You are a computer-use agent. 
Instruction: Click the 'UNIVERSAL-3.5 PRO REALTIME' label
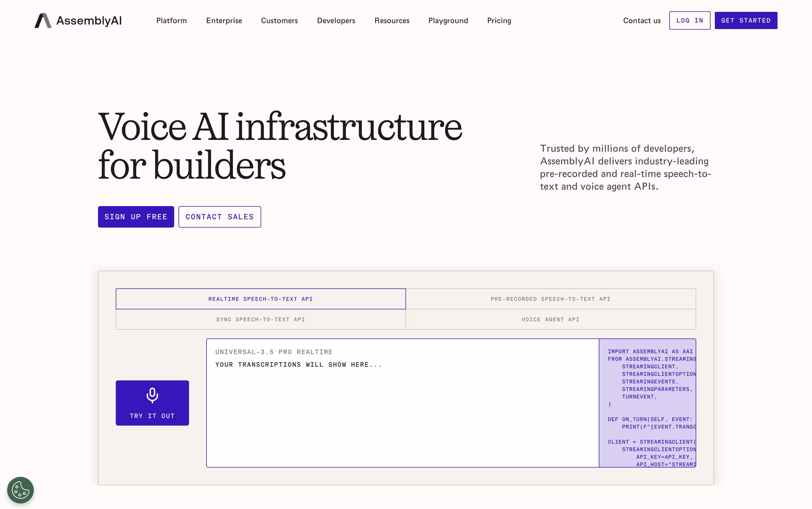click(x=274, y=352)
